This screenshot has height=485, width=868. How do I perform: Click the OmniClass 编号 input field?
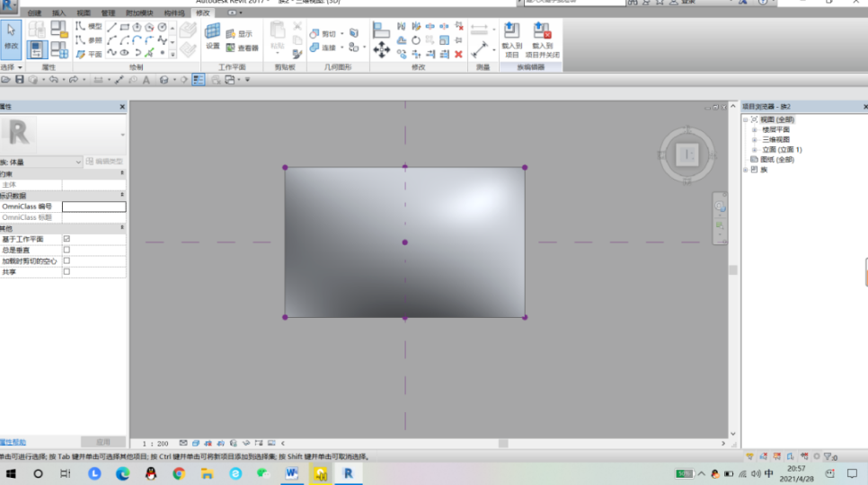click(x=93, y=207)
